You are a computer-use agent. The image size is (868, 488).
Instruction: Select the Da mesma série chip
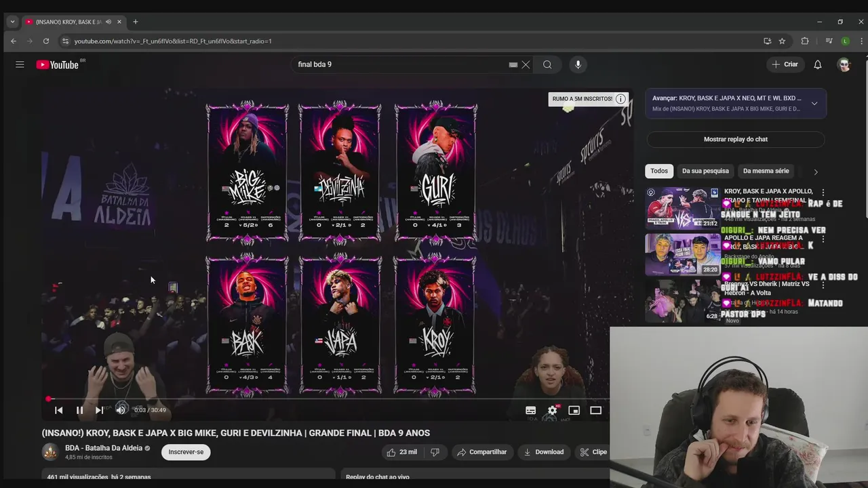pyautogui.click(x=766, y=171)
